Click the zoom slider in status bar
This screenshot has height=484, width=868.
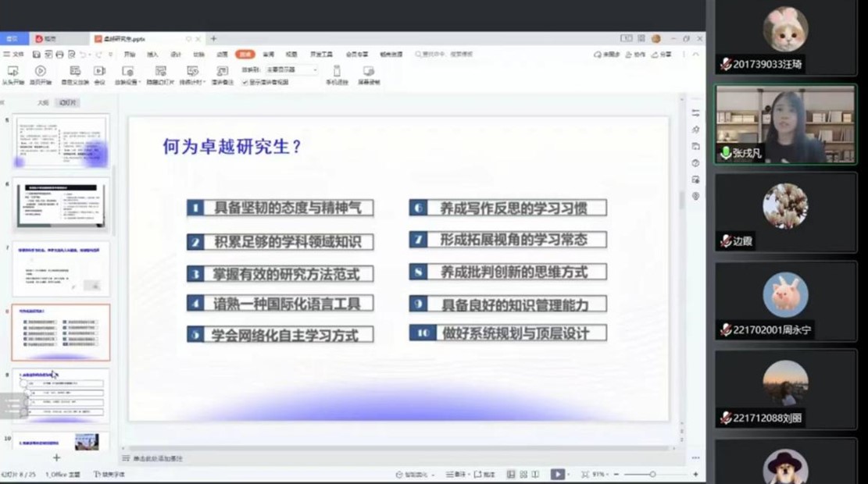(652, 474)
